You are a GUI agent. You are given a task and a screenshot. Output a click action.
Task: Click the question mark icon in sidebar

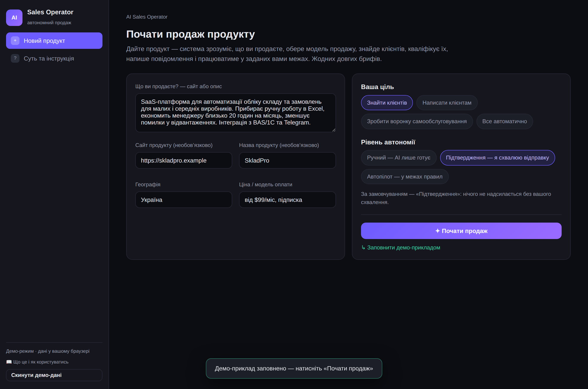tap(15, 58)
